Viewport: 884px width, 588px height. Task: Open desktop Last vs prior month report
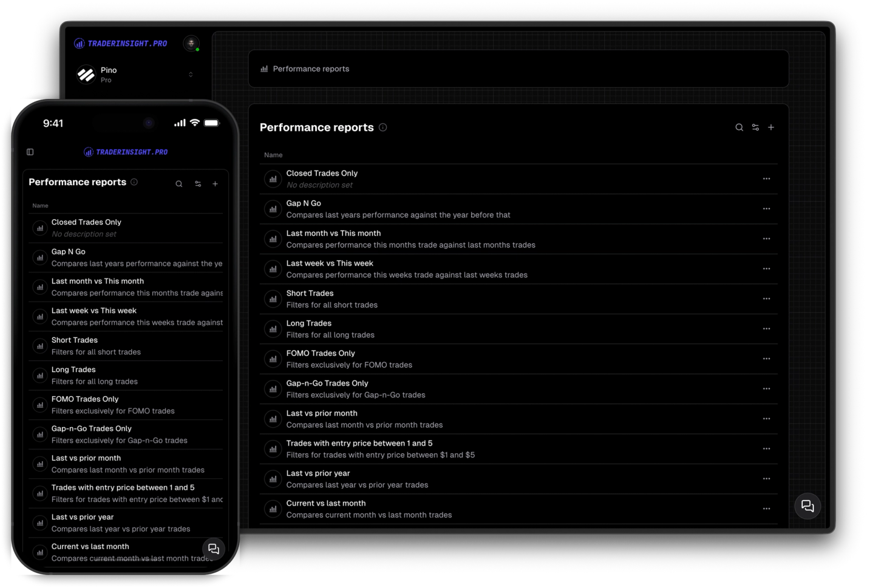518,419
